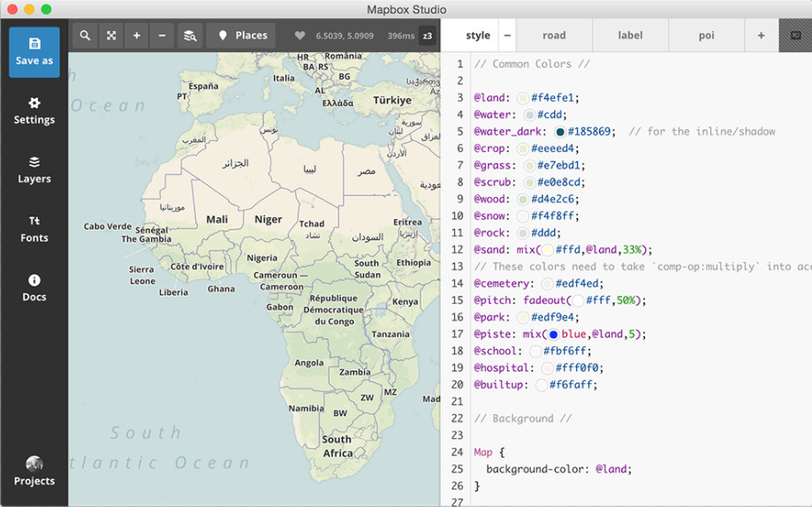Switch to the poi tab
Screen dimensions: 812x507
pos(706,35)
